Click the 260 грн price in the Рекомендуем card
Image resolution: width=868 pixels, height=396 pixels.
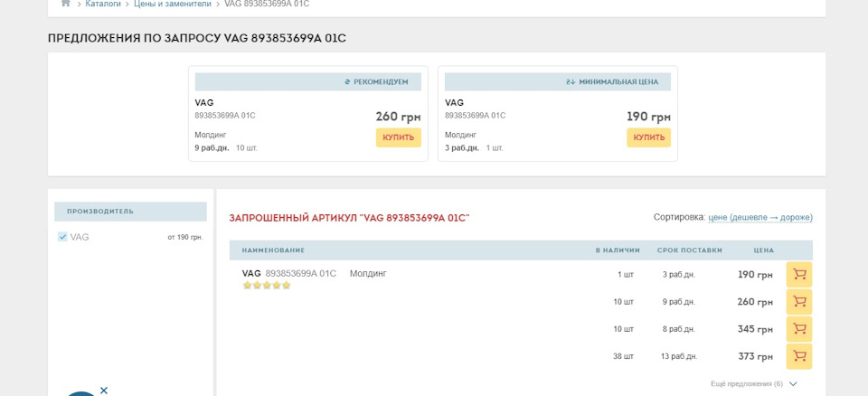click(399, 117)
